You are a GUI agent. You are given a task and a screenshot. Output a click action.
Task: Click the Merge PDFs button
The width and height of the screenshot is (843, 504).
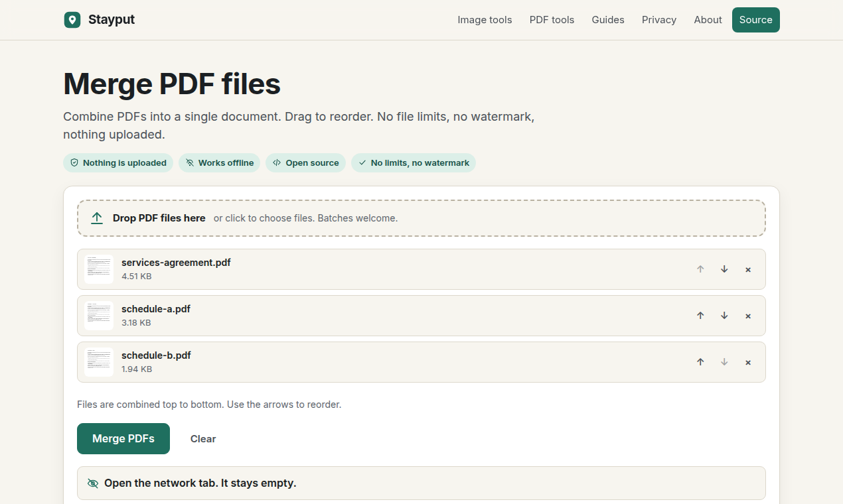pyautogui.click(x=123, y=439)
